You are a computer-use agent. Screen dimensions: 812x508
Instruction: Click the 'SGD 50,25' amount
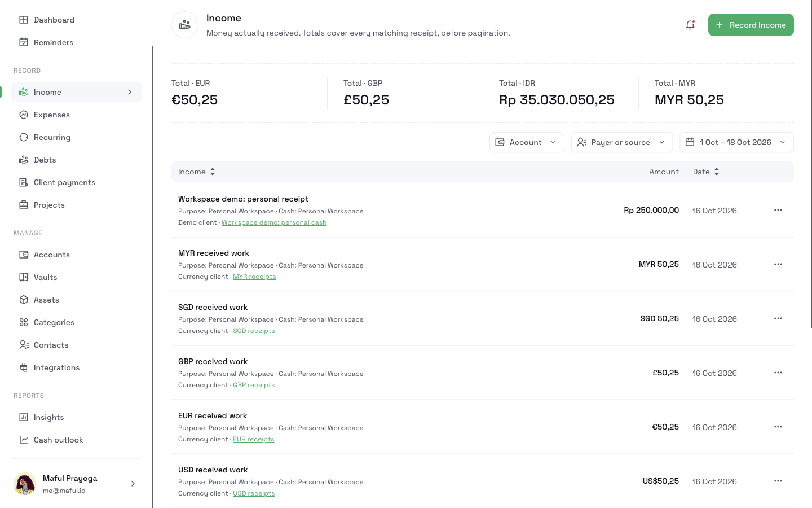point(659,318)
